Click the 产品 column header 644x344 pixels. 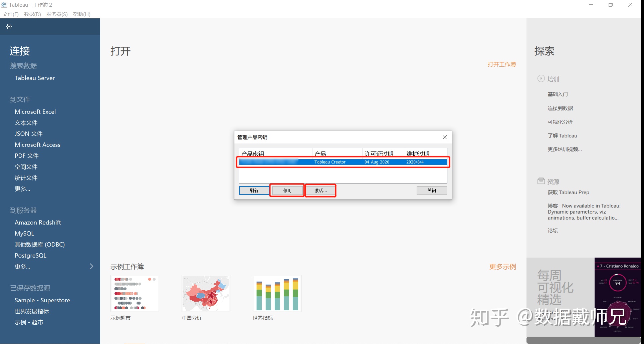(x=337, y=153)
